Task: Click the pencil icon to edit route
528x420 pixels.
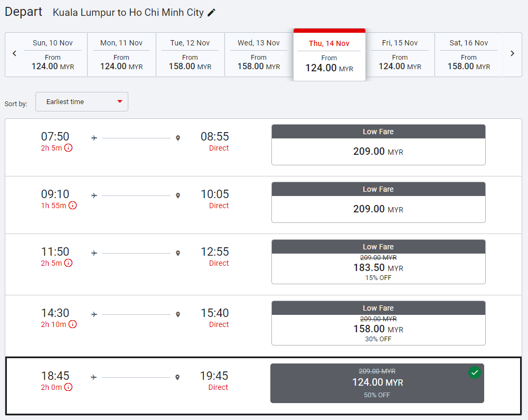Action: click(212, 13)
